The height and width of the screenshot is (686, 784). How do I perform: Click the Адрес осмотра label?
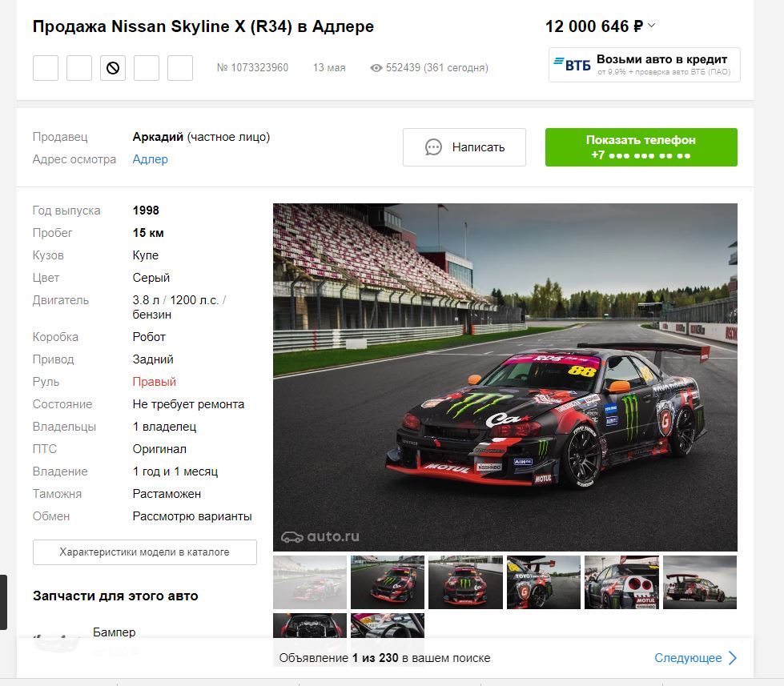[74, 159]
